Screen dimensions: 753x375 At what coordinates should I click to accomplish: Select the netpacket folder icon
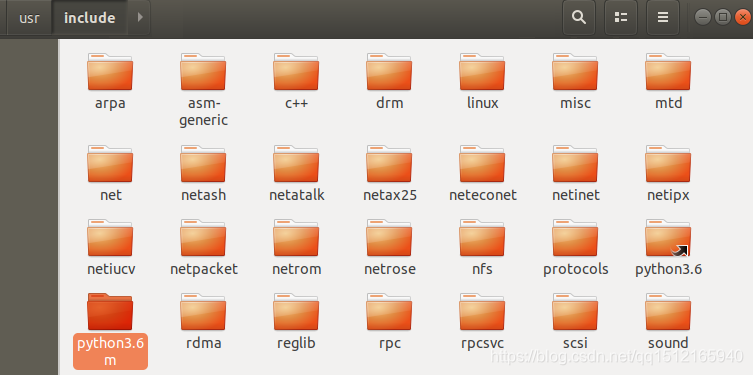[203, 238]
